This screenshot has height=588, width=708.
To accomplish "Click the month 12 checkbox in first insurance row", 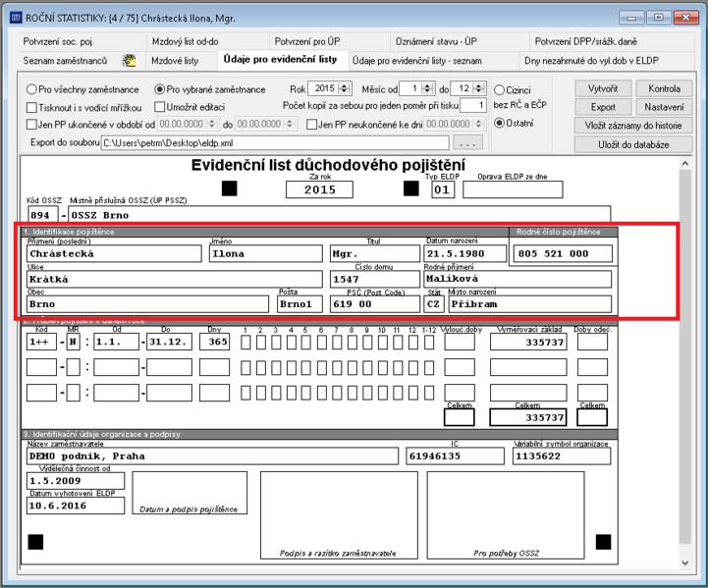I will pos(413,343).
